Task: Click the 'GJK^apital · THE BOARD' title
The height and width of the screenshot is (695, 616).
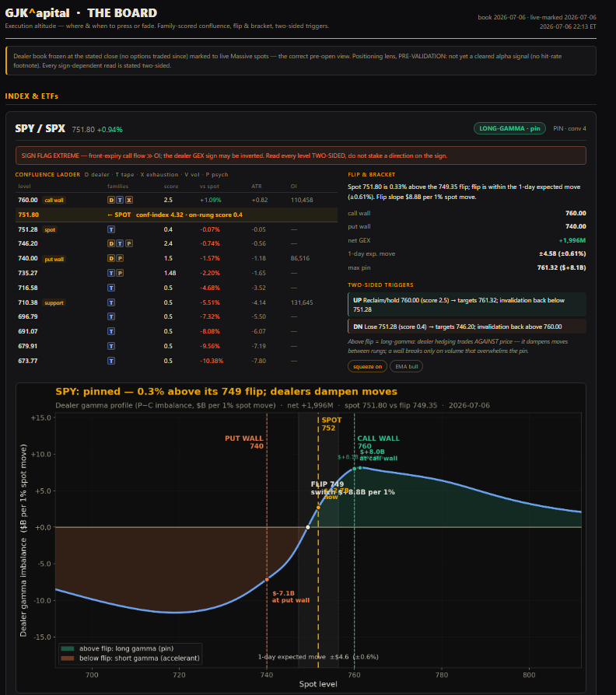Action: [x=81, y=13]
